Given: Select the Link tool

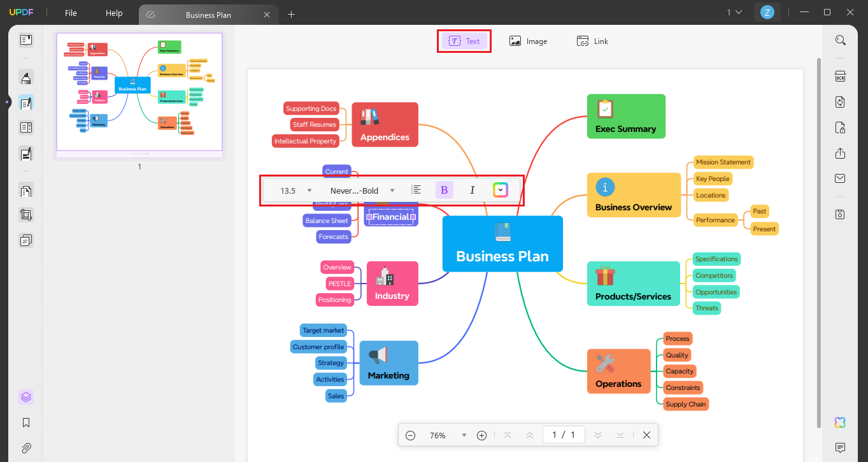Looking at the screenshot, I should point(592,41).
